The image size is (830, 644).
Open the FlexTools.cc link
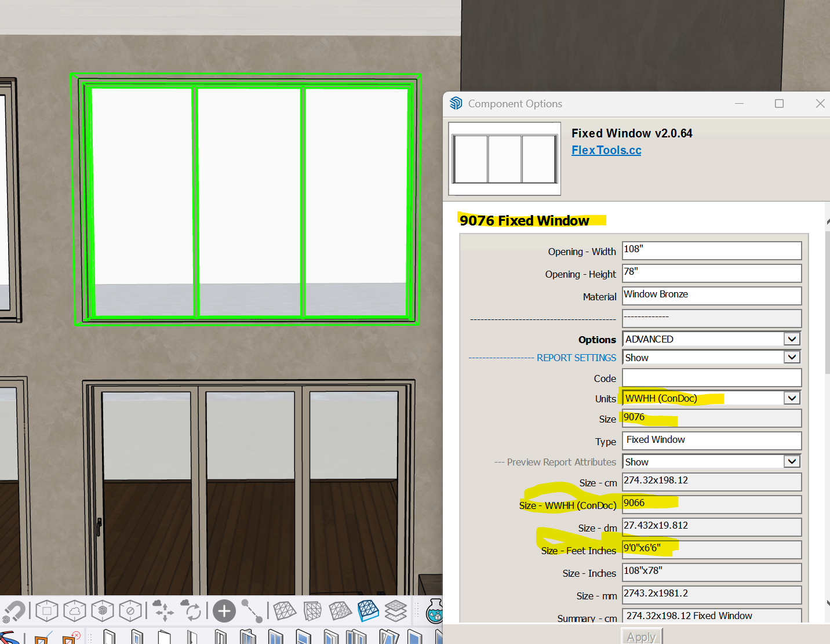[x=606, y=150]
